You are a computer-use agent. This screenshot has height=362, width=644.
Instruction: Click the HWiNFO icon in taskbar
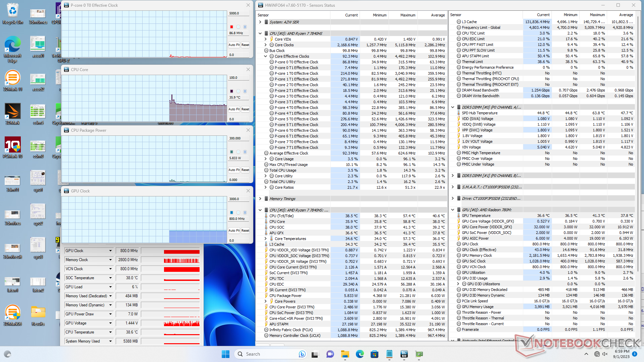404,354
